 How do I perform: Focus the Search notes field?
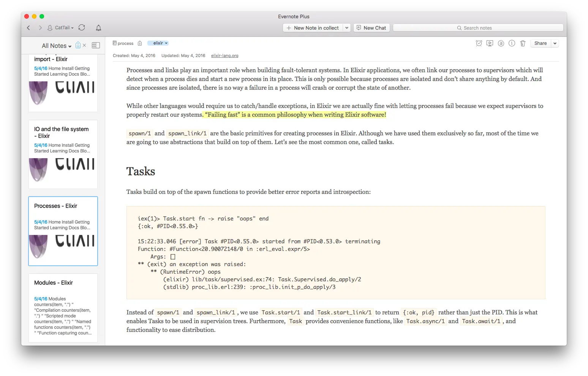coord(478,28)
